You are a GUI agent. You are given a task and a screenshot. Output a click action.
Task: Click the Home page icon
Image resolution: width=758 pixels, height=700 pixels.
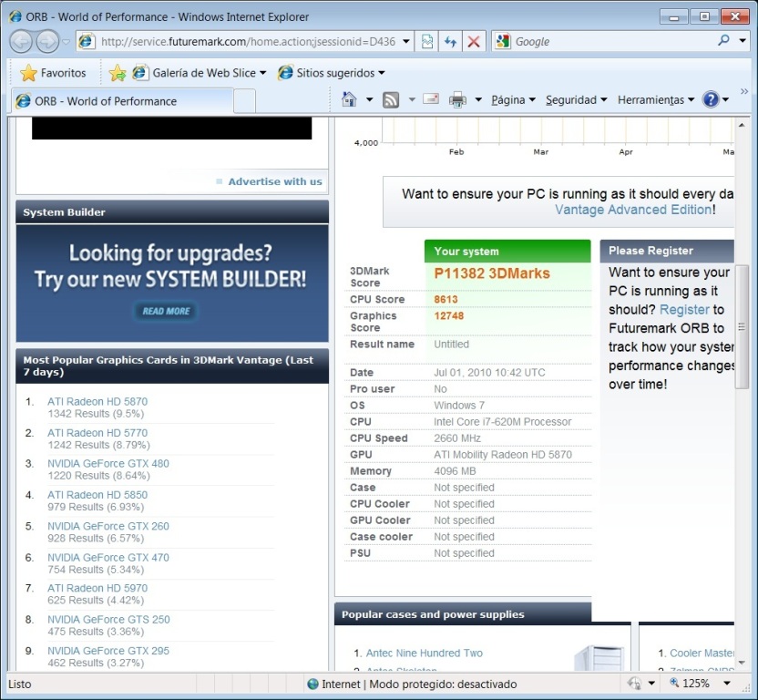[x=349, y=99]
